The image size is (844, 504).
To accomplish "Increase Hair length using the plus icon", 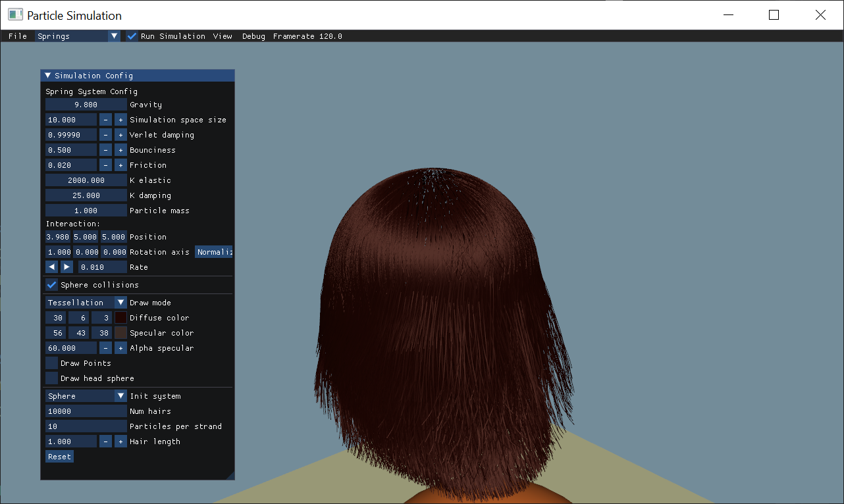I will 120,441.
